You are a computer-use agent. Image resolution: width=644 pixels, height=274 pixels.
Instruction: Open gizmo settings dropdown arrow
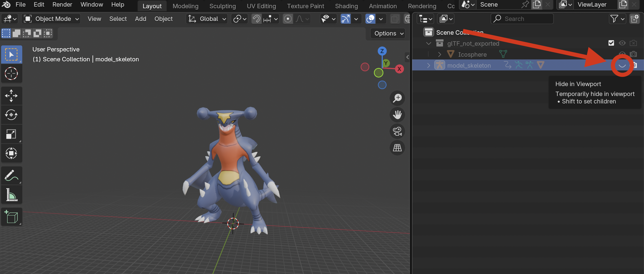coord(356,19)
